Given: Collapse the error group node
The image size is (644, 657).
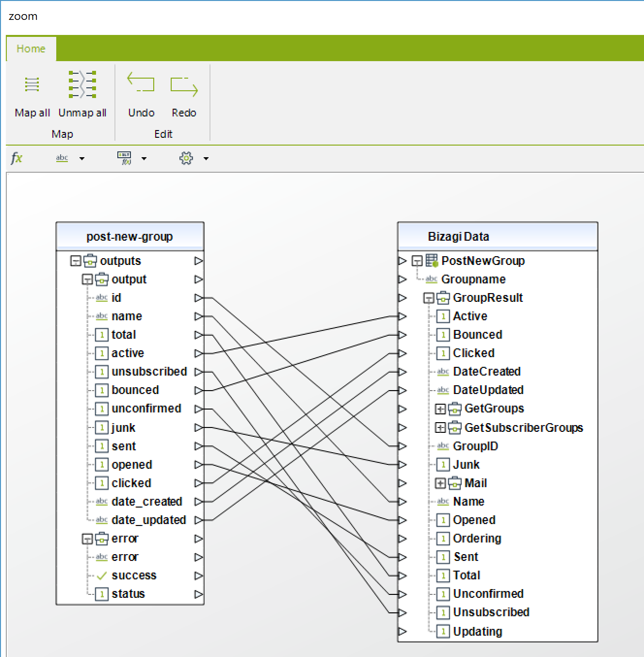Looking at the screenshot, I should pos(87,539).
